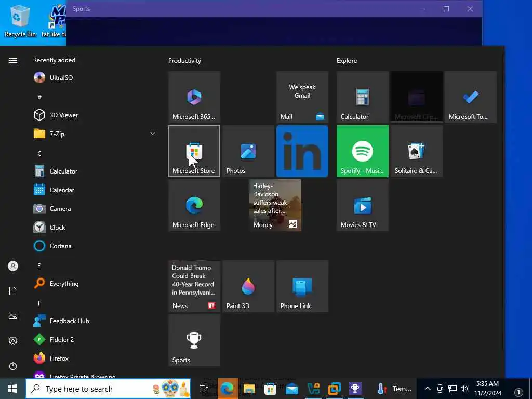Open Calendar from the app list
Viewport: 532px width, 399px height.
pos(95,190)
